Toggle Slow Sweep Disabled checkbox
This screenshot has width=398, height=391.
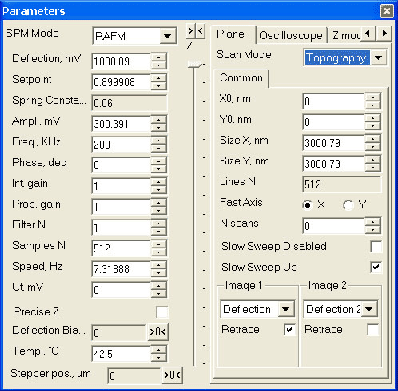tap(376, 246)
